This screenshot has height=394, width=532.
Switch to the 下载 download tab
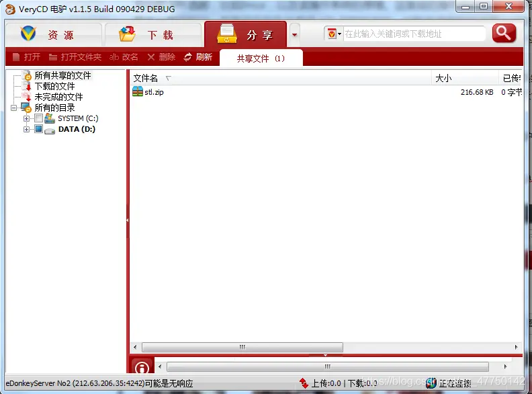pos(153,35)
